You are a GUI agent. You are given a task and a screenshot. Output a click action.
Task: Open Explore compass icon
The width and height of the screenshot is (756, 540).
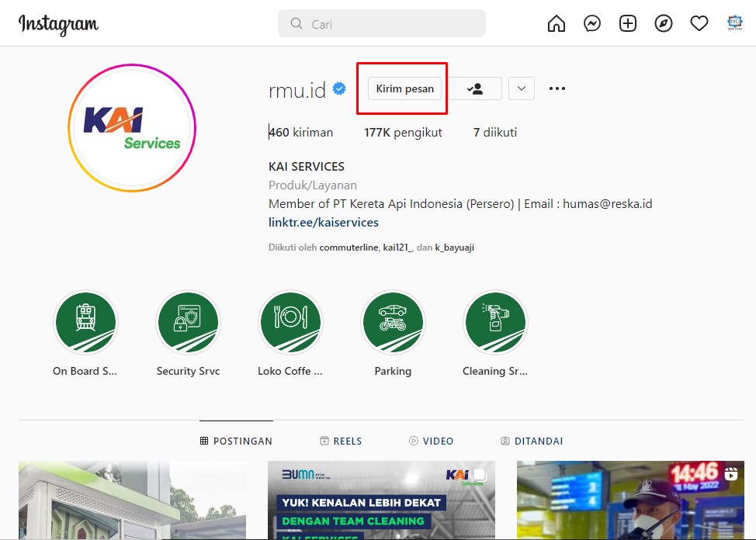point(664,23)
